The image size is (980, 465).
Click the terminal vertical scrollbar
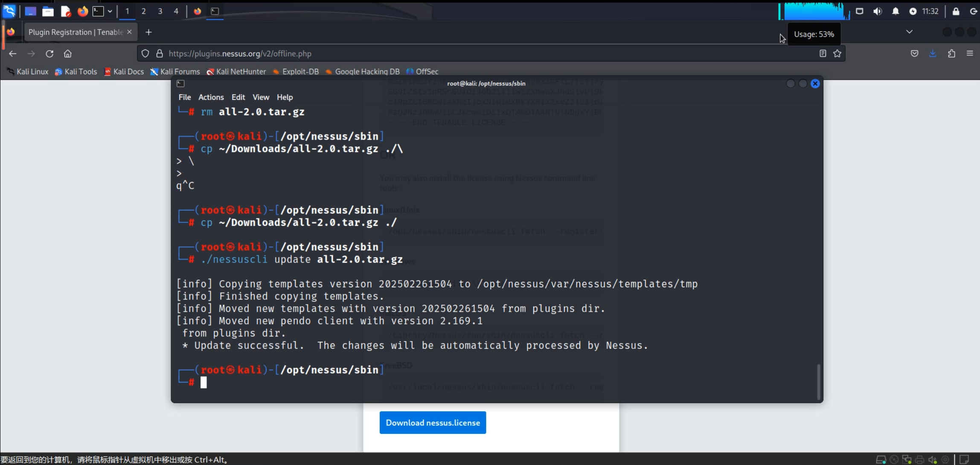click(x=818, y=381)
